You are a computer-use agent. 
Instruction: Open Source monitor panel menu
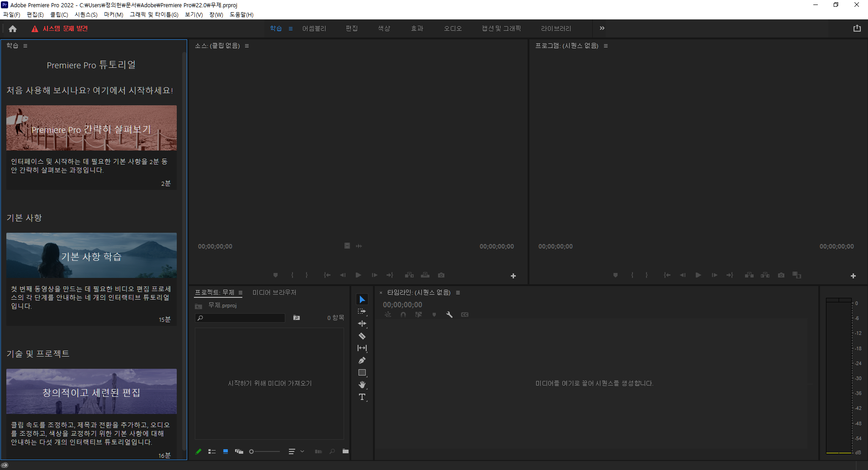[247, 46]
